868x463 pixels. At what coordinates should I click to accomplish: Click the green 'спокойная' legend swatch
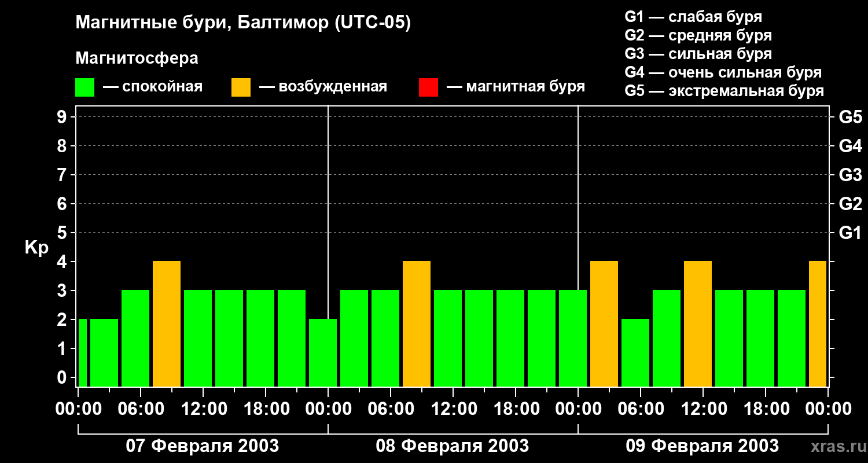[84, 87]
